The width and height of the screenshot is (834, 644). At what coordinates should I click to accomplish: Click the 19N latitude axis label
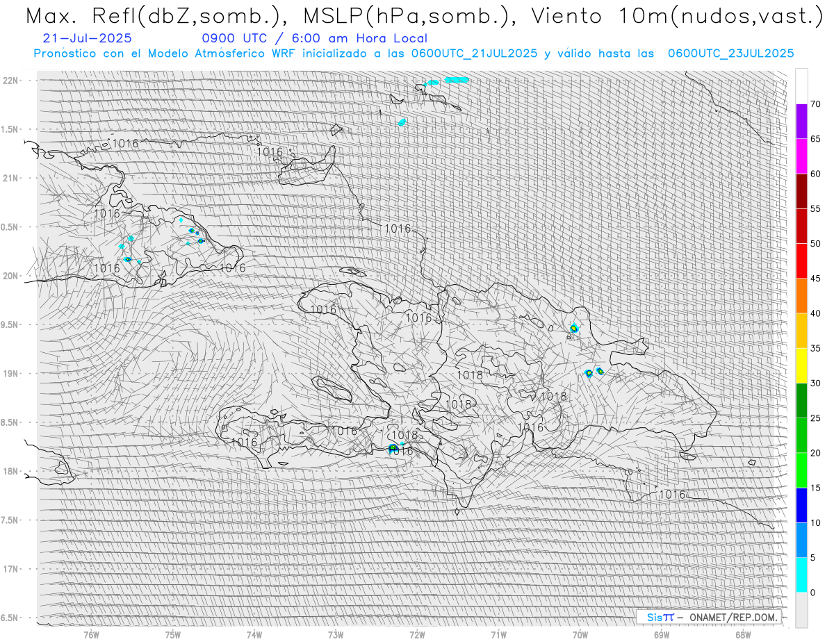point(12,374)
